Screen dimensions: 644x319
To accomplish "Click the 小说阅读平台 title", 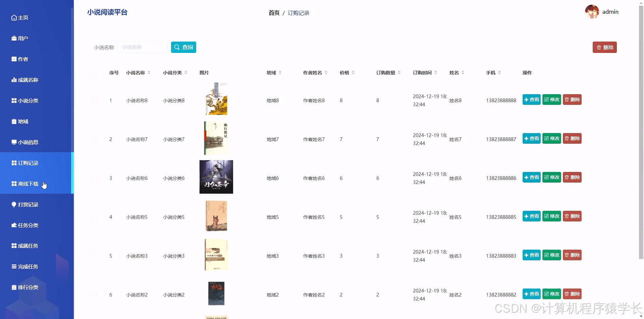I will click(107, 12).
